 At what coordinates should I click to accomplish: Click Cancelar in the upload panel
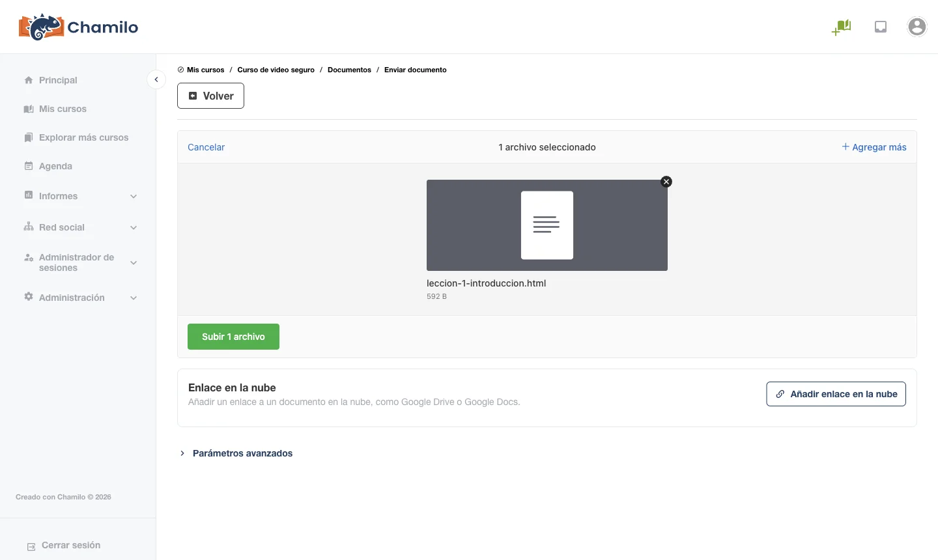click(x=206, y=147)
